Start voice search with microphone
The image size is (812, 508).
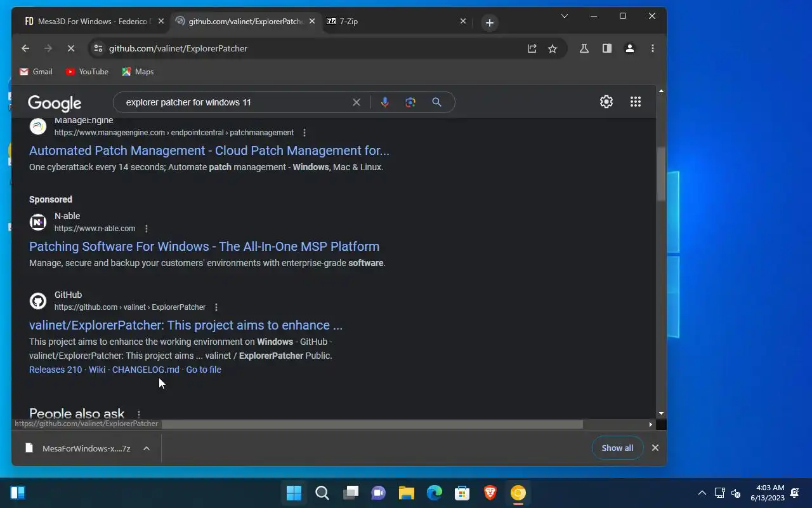coord(385,102)
